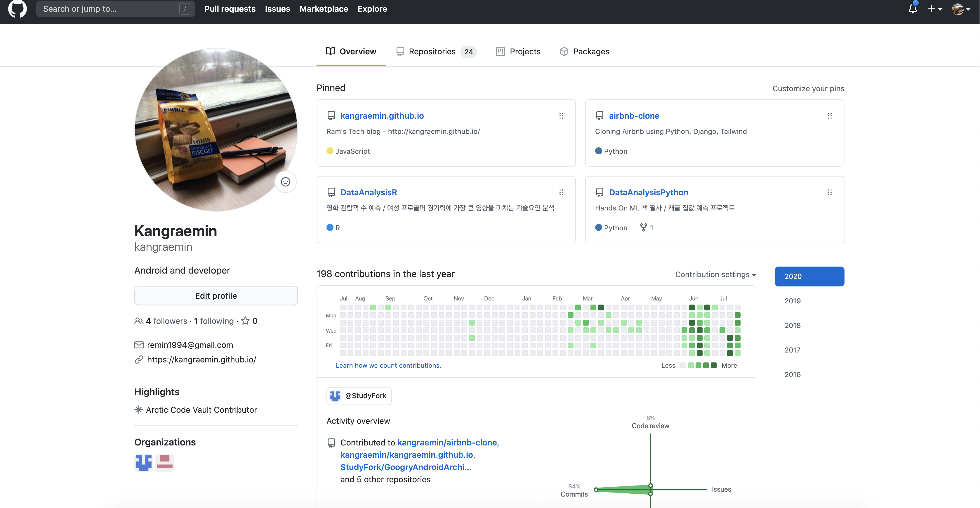
Task: Open the notifications bell
Action: (x=913, y=9)
